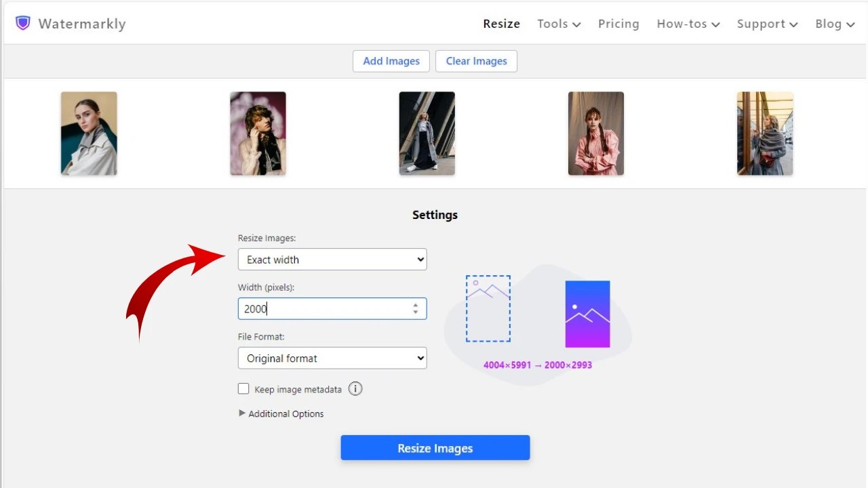868x488 pixels.
Task: Click the up arrow on the width stepper
Action: tap(415, 305)
